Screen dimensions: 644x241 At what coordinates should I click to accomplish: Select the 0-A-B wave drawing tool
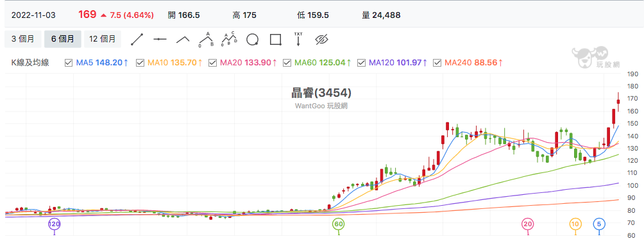(x=207, y=39)
